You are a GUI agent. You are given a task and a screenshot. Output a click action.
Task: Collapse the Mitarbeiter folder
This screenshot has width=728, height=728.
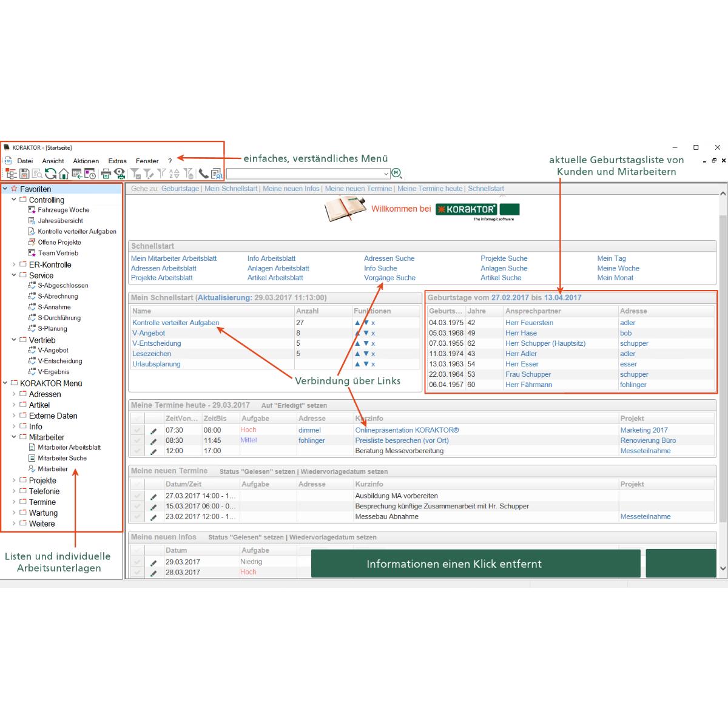pyautogui.click(x=14, y=437)
